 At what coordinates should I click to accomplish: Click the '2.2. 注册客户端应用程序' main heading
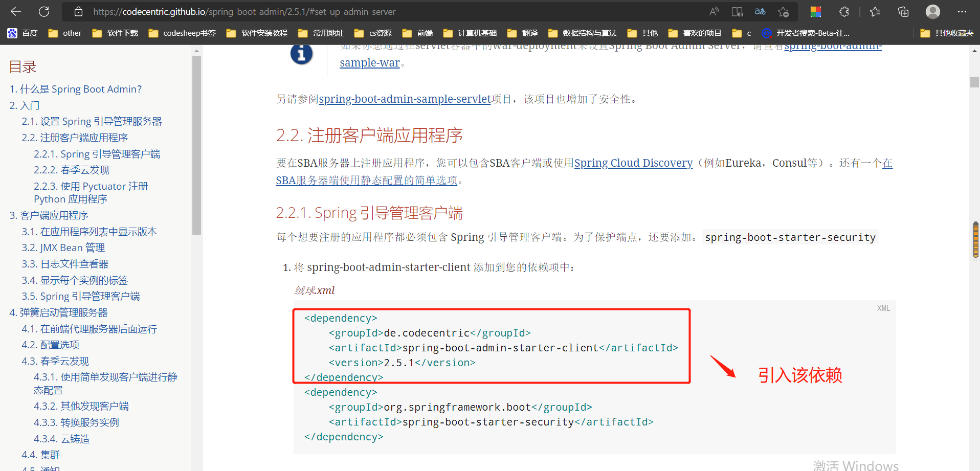tap(369, 136)
